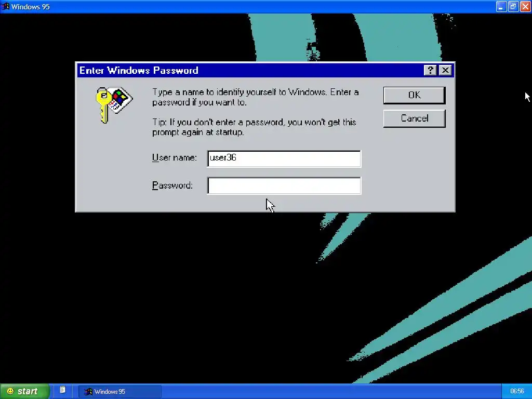Click the Tip text about password prompt
Image resolution: width=532 pixels, height=399 pixels.
click(254, 127)
